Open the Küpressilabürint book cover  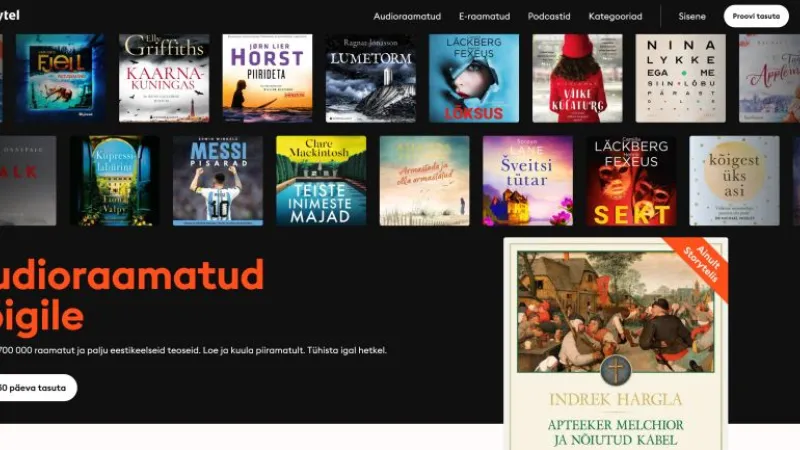point(114,181)
